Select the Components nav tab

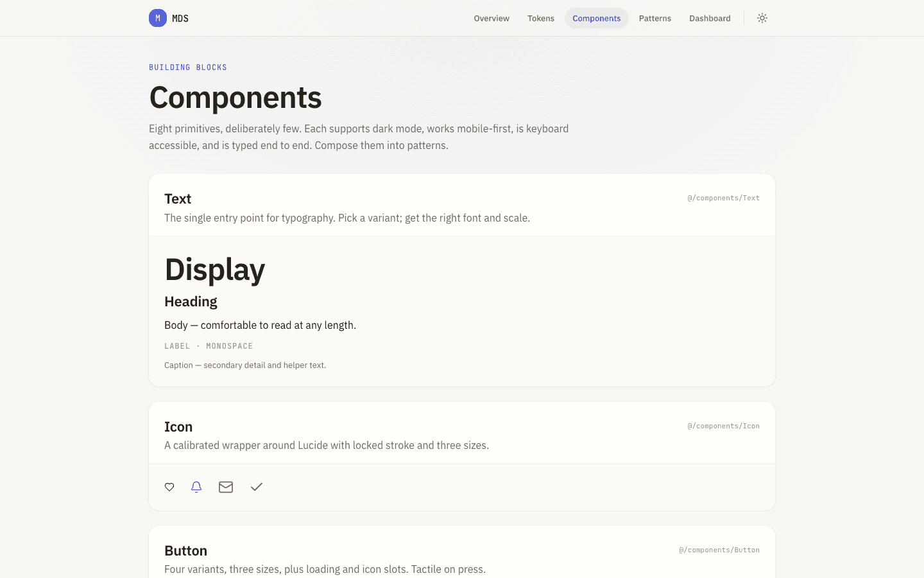pyautogui.click(x=597, y=18)
